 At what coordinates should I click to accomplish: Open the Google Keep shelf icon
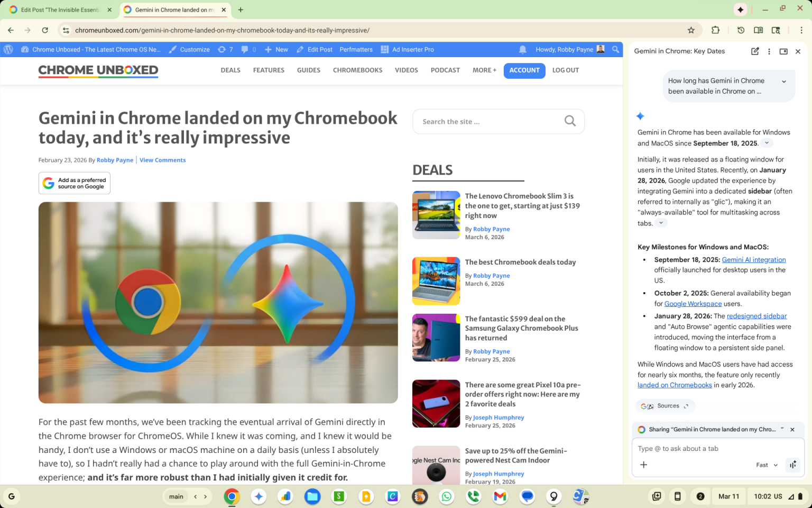click(x=366, y=496)
